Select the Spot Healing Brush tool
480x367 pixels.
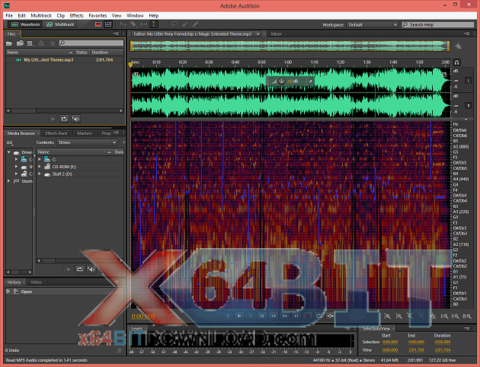click(x=195, y=24)
